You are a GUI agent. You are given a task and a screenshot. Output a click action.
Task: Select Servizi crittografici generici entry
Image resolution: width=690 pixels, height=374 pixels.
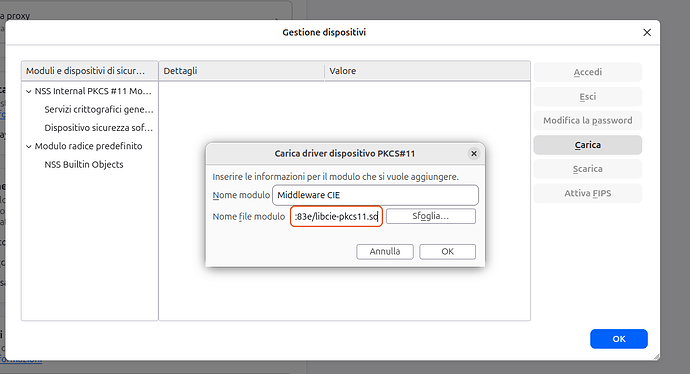point(90,110)
